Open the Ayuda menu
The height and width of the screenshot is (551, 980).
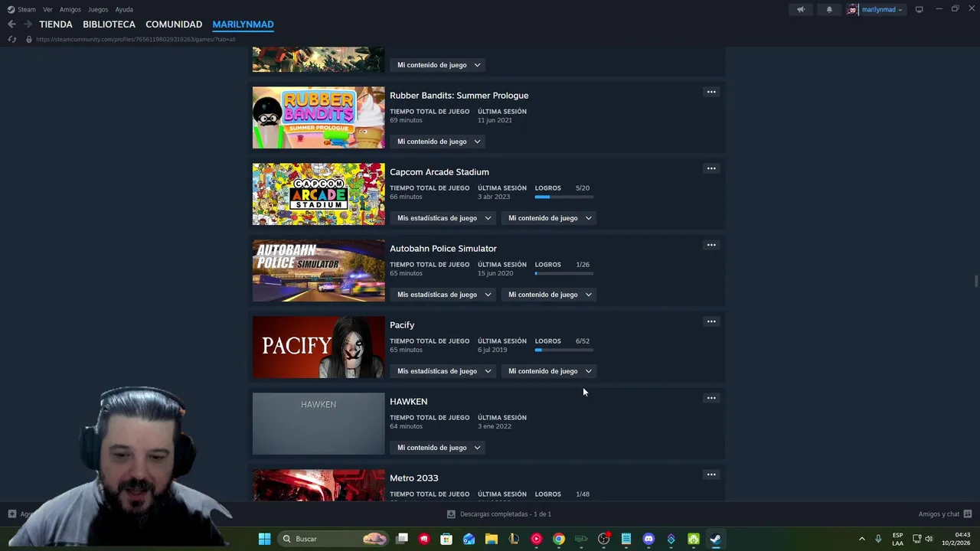tap(124, 9)
